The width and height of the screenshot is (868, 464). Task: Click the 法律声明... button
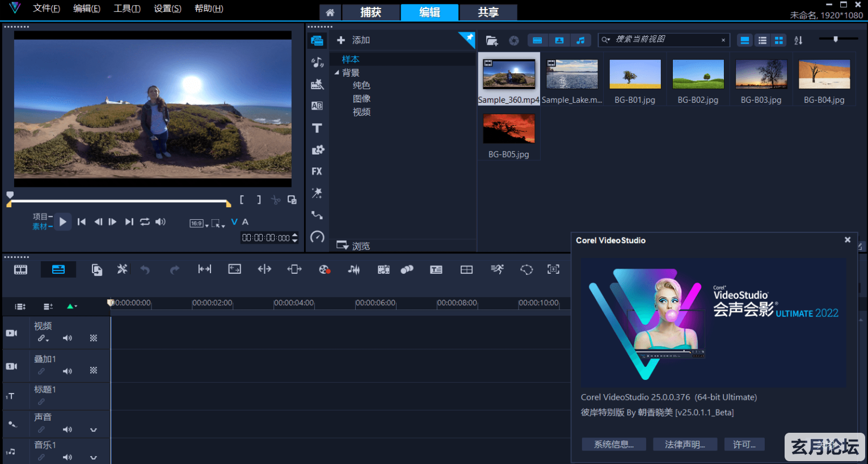click(x=685, y=444)
